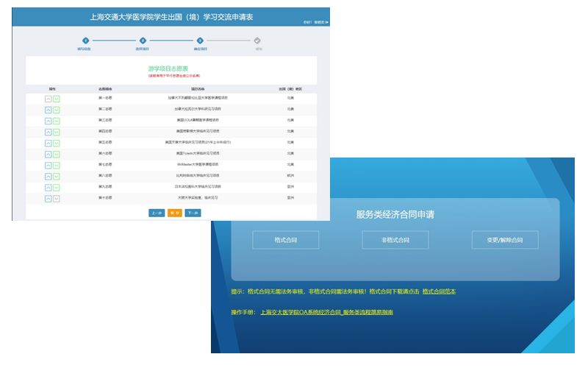Select the 第一志愿 label text

tap(105, 98)
